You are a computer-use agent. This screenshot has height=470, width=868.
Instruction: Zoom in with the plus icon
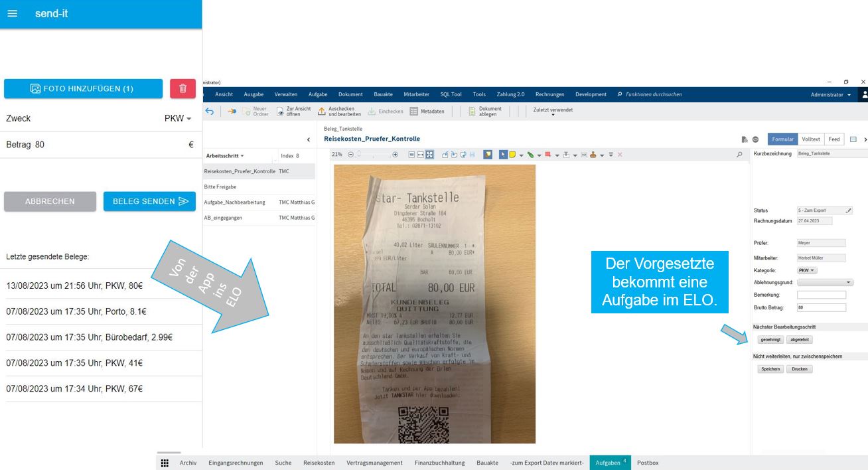click(x=396, y=155)
